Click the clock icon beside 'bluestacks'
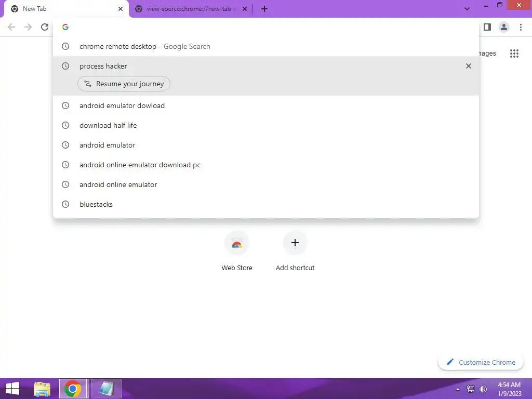Viewport: 532px width, 399px height. [x=65, y=204]
